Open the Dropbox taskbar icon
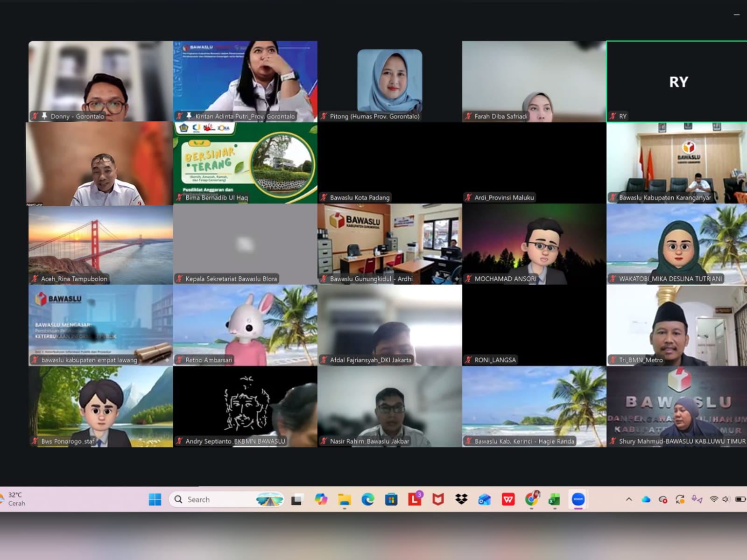The height and width of the screenshot is (560, 747). (461, 499)
